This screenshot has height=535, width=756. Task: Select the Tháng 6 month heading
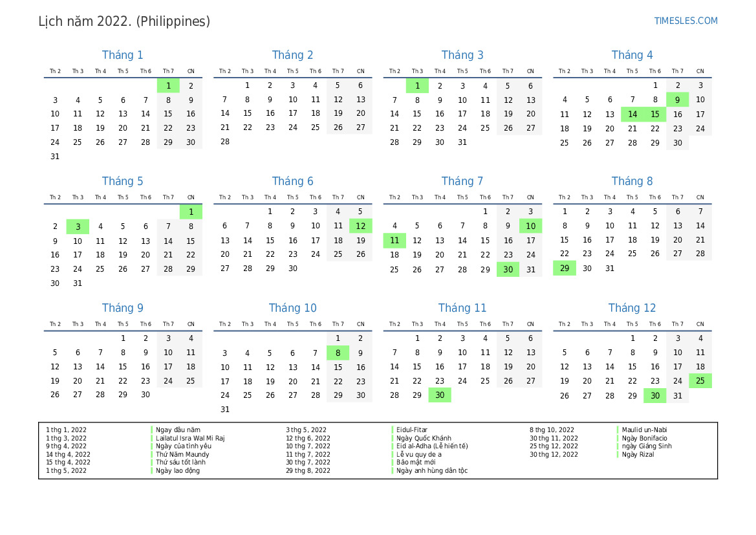(292, 181)
